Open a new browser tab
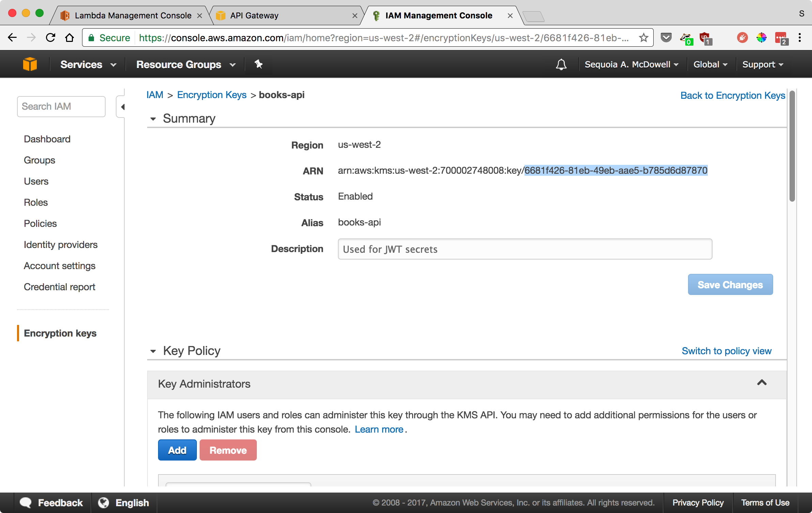 coord(533,16)
